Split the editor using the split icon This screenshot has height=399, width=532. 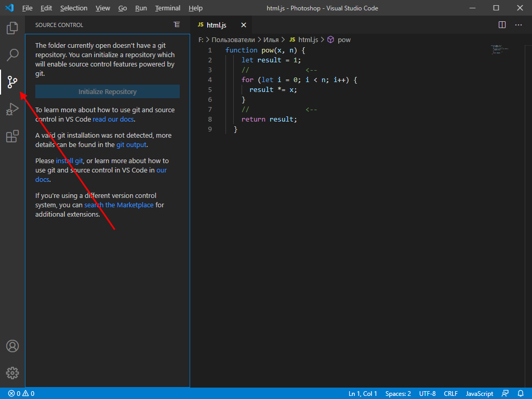tap(501, 24)
